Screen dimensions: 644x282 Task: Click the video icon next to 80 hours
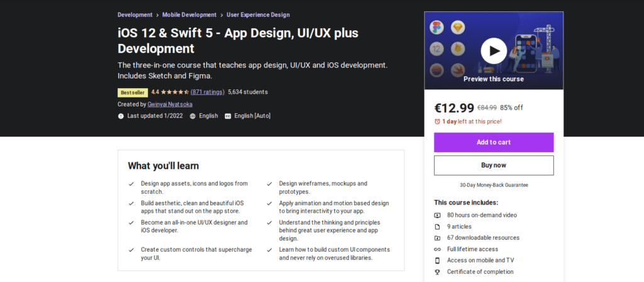point(438,215)
